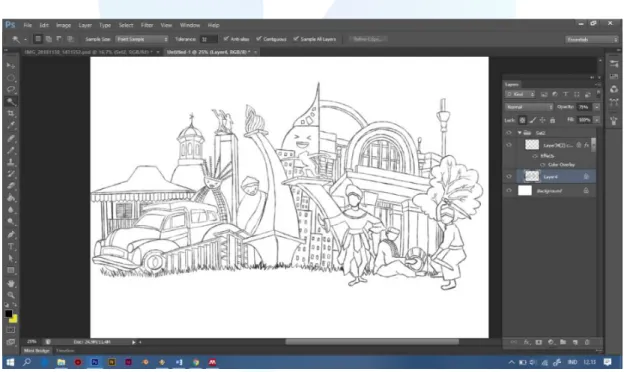Open the Layer menu
624x372 pixels.
pos(85,25)
